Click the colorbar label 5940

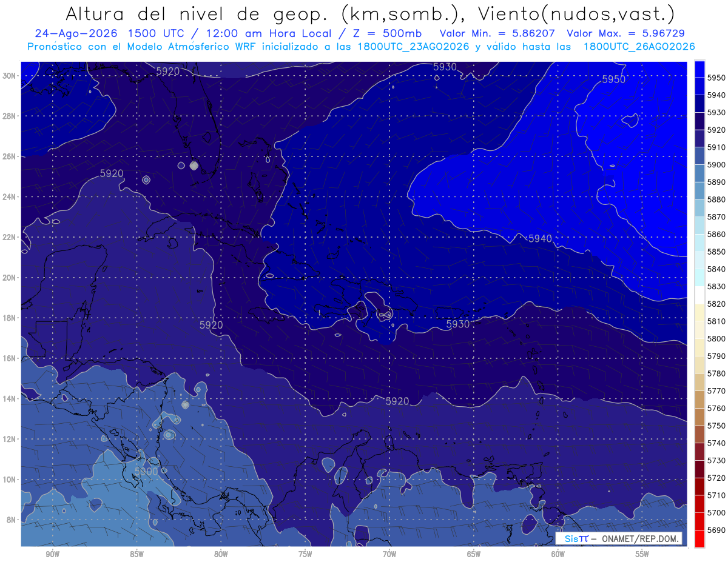point(716,95)
